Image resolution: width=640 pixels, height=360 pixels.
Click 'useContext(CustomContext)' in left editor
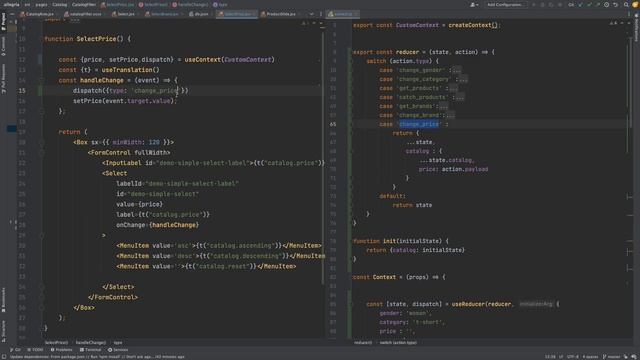click(x=229, y=60)
